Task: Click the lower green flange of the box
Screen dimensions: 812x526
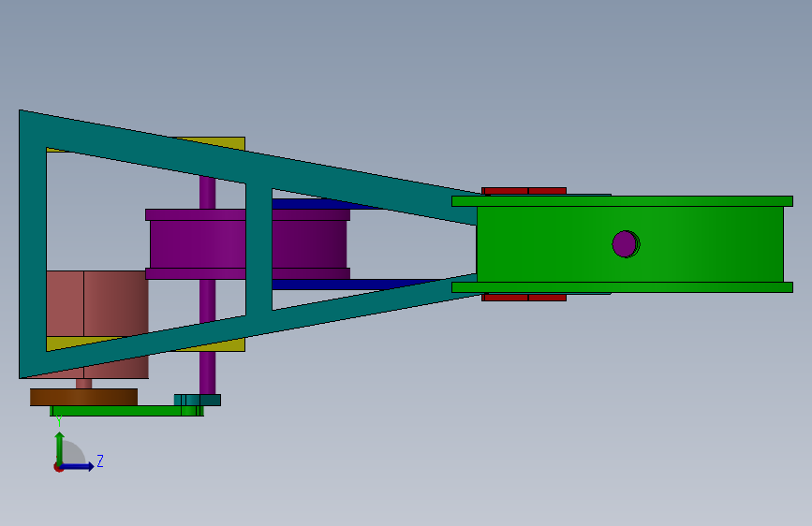Action: [622, 287]
